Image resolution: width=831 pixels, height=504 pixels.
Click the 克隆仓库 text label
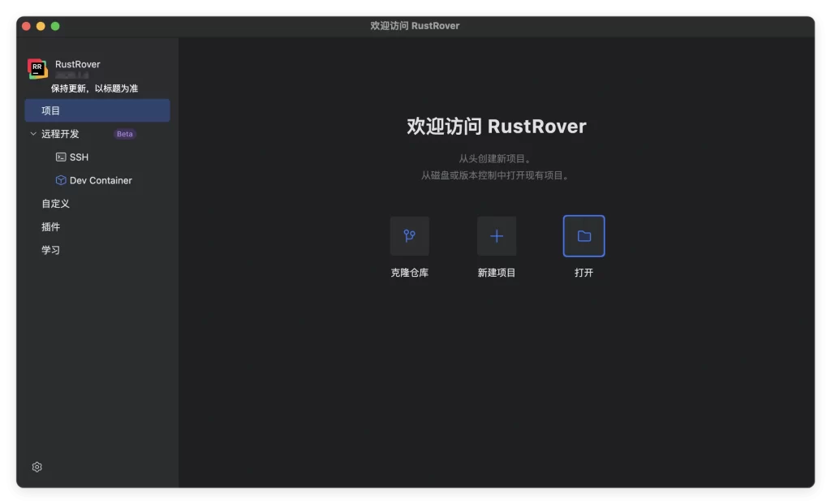[409, 273]
